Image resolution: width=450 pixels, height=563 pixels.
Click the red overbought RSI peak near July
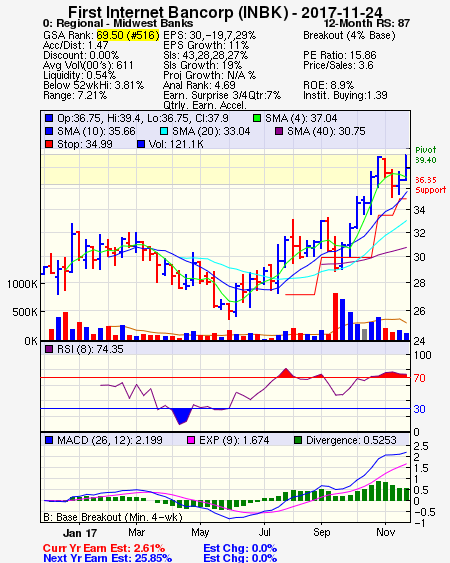pos(286,373)
